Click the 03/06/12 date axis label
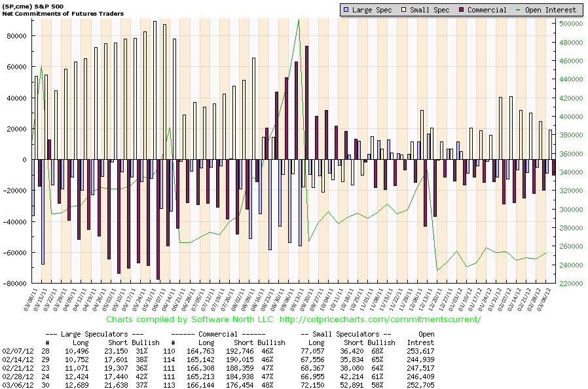 [x=545, y=299]
